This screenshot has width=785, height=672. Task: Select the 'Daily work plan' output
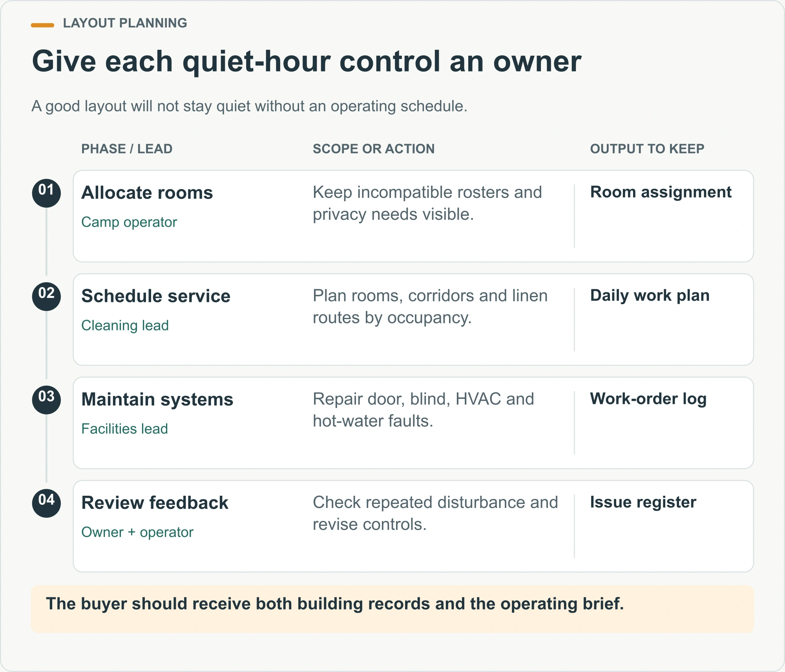(x=650, y=296)
